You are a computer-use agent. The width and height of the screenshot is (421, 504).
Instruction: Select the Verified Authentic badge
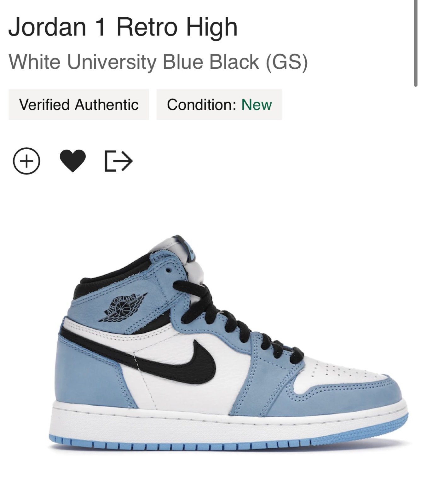tap(78, 105)
